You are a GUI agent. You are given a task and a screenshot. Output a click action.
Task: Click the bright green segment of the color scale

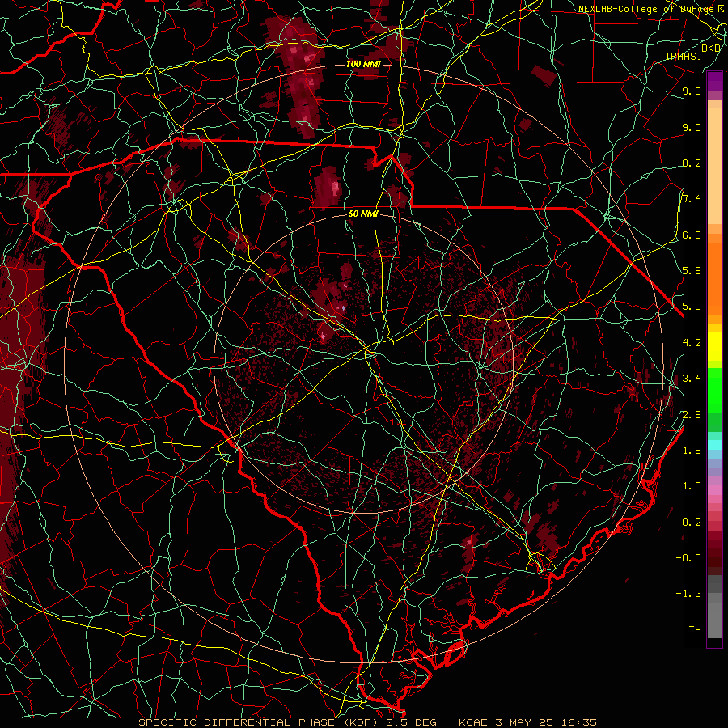pyautogui.click(x=714, y=390)
